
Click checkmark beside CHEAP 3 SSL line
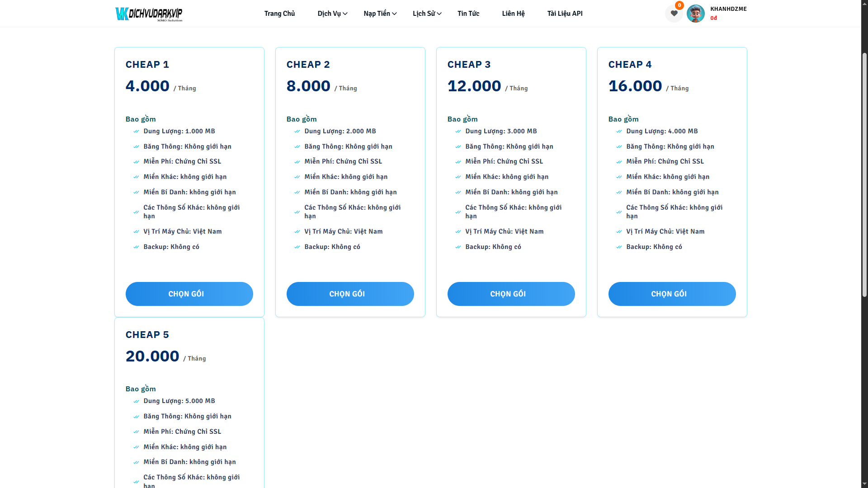coord(458,162)
